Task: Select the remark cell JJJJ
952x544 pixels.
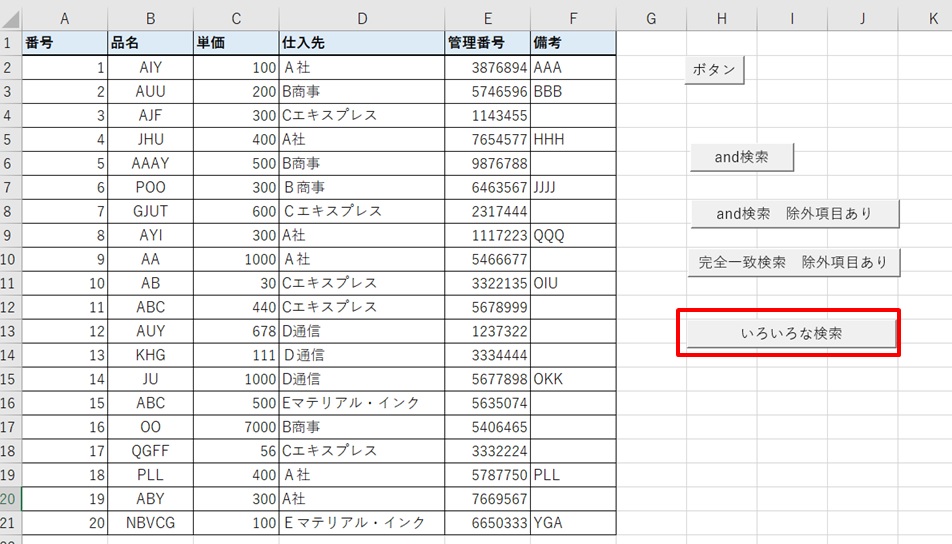Action: pos(573,188)
